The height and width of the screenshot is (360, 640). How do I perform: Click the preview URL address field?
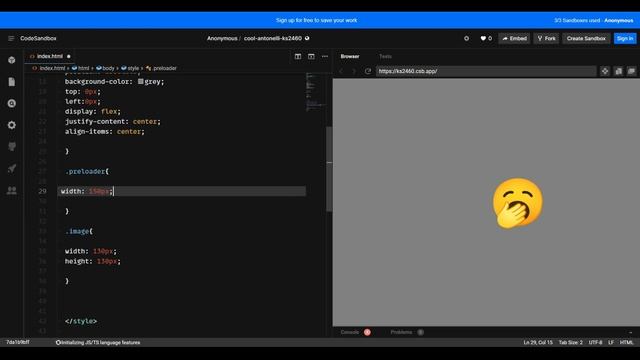click(x=486, y=71)
